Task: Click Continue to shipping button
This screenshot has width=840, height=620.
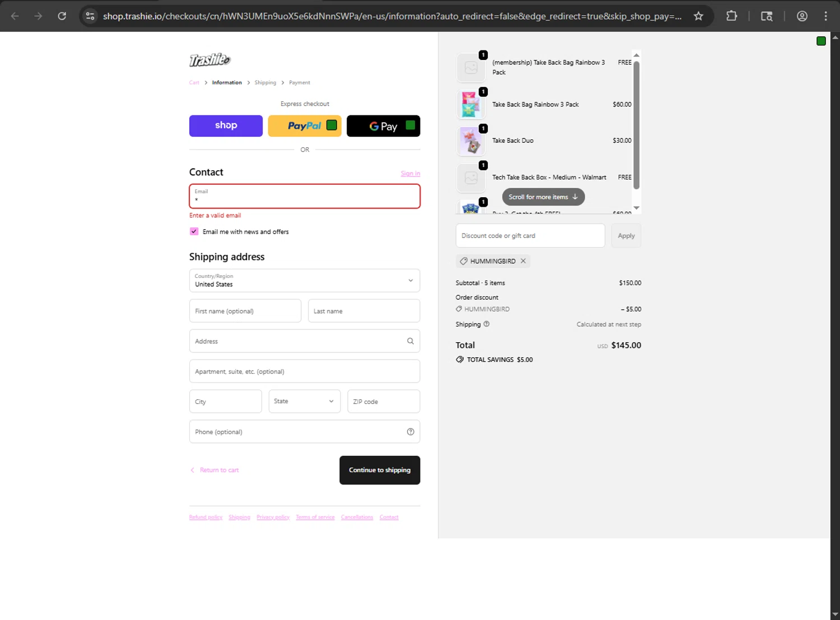Action: [380, 470]
